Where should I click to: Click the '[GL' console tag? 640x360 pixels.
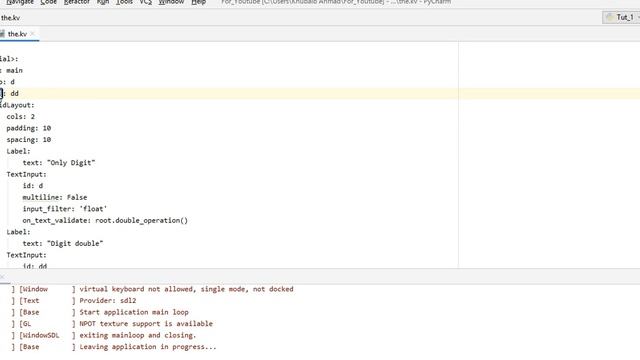25,324
